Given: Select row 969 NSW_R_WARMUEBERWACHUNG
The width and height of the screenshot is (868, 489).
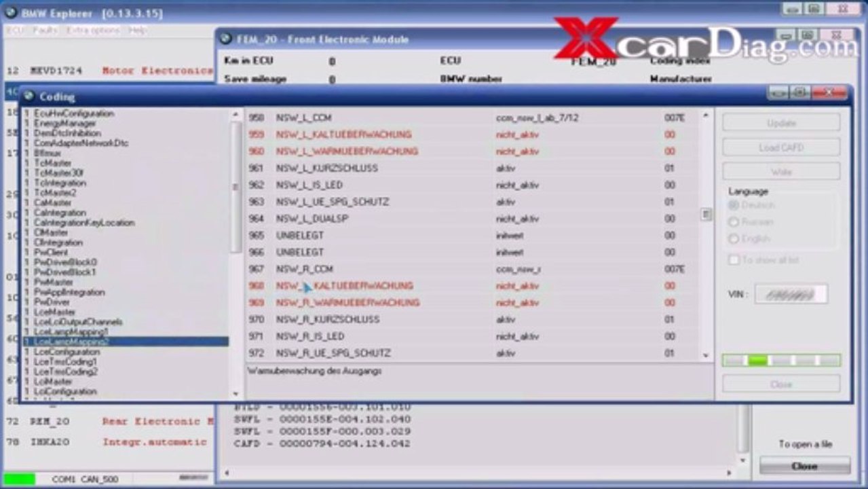Looking at the screenshot, I should [x=472, y=303].
